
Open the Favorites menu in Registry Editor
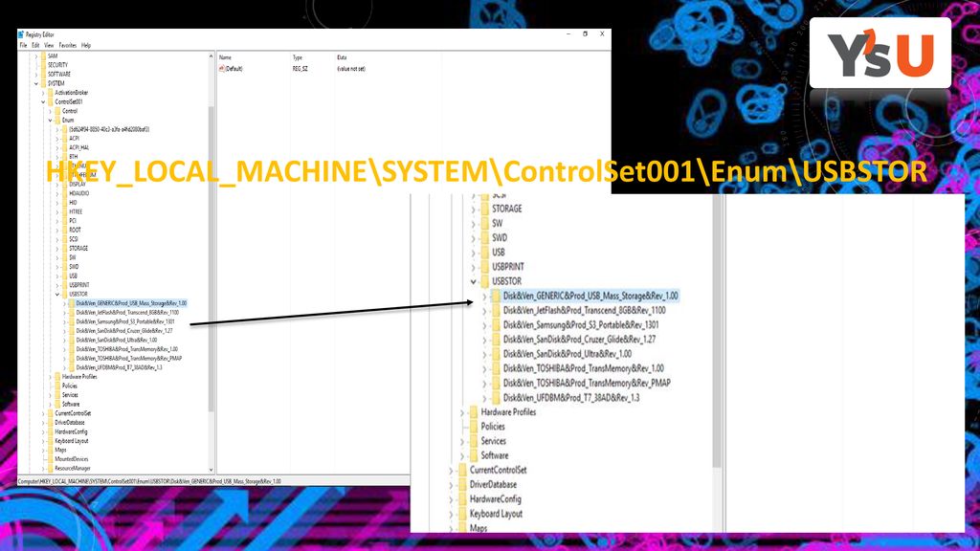pyautogui.click(x=68, y=45)
